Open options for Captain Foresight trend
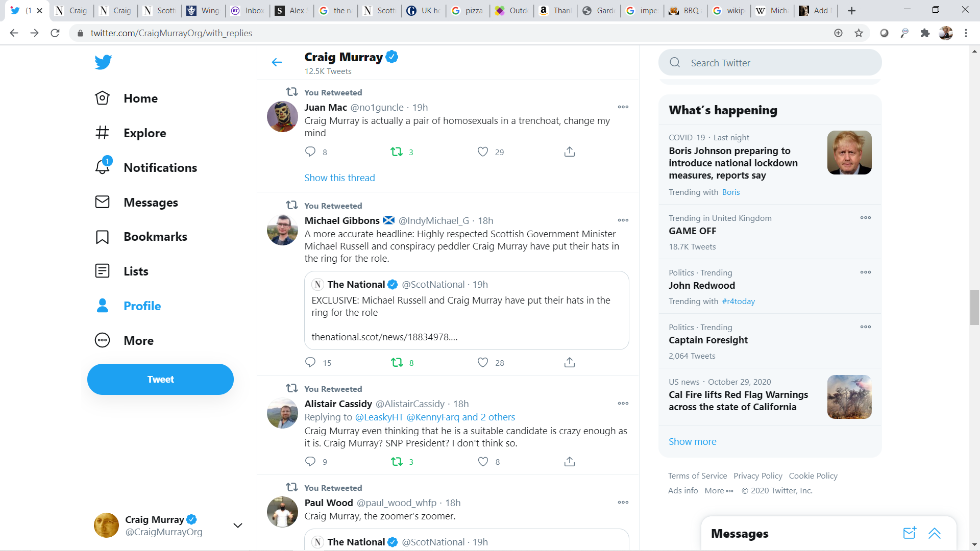This screenshot has height=551, width=980. 866,327
